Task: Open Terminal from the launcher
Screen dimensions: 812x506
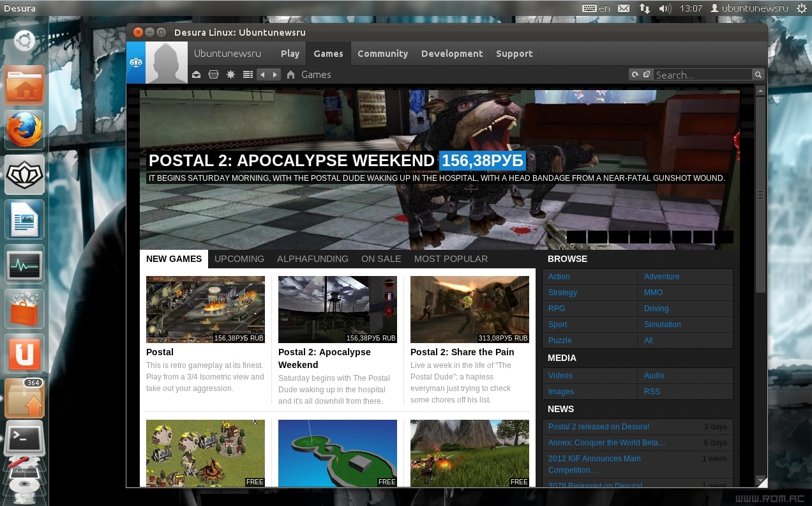Action: pos(25,439)
